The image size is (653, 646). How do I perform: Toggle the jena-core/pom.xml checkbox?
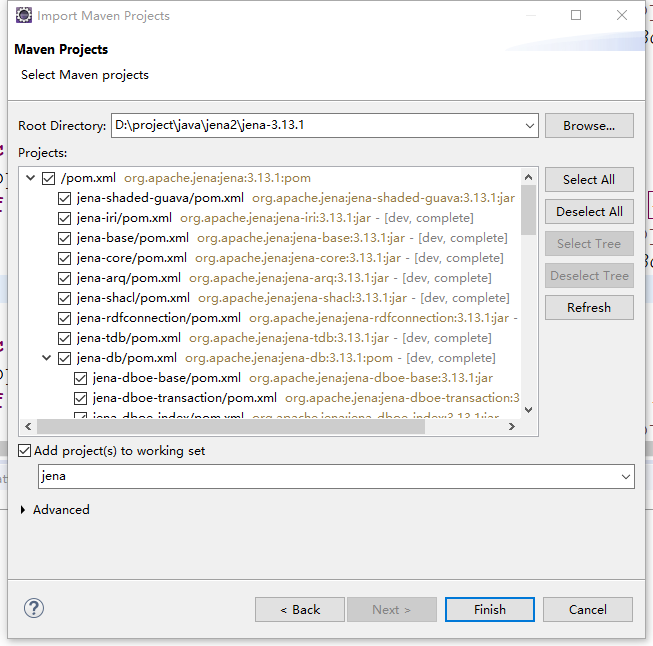64,258
